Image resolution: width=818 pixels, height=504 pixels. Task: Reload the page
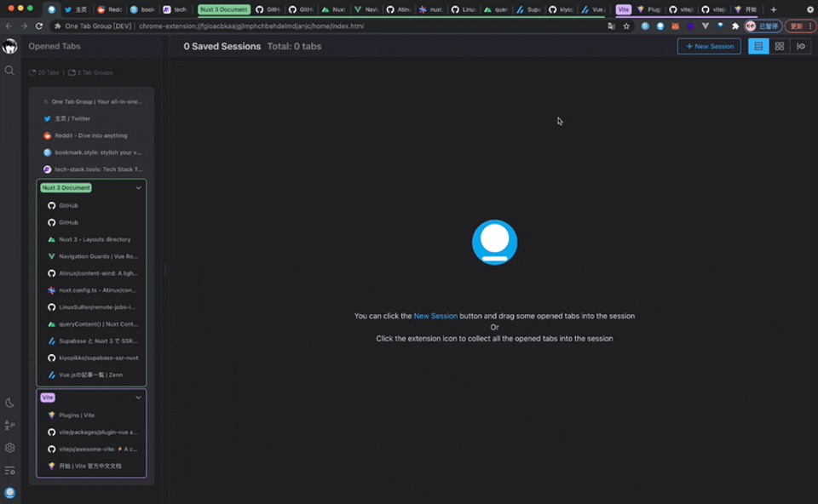39,26
